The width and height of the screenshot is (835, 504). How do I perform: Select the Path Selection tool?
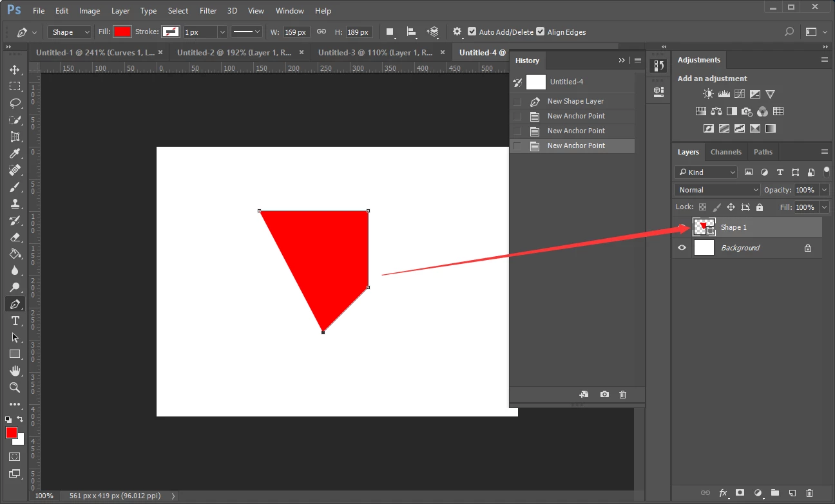(x=15, y=337)
